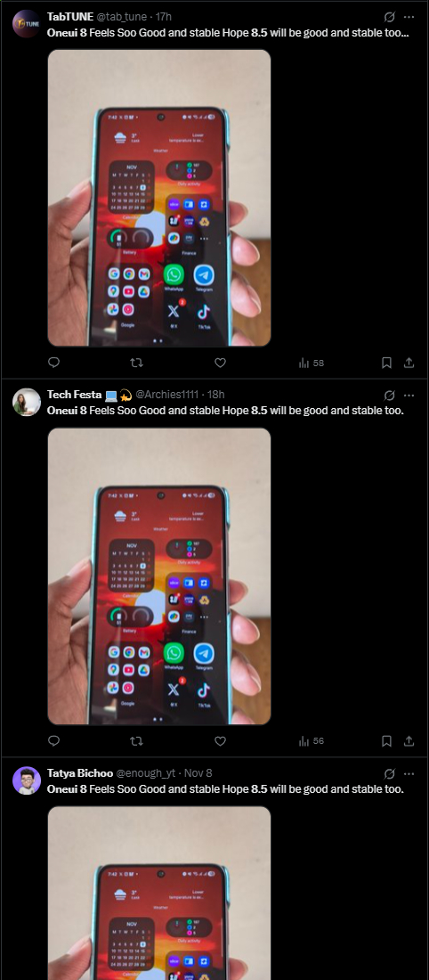Bookmark the TabTUNE post
Screen dimensions: 429x980
tap(386, 363)
